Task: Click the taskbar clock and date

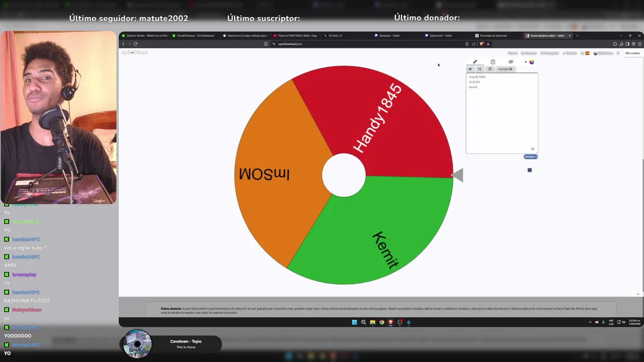Action: click(633, 322)
